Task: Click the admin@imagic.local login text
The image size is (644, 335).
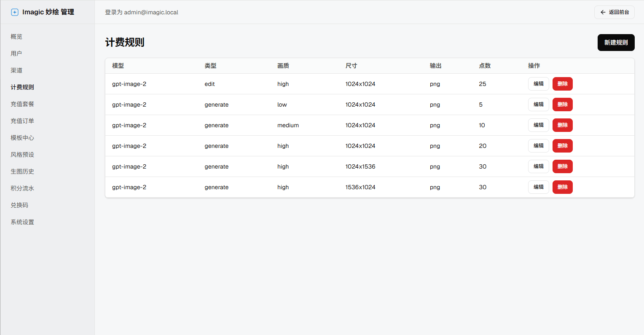Action: pos(151,12)
